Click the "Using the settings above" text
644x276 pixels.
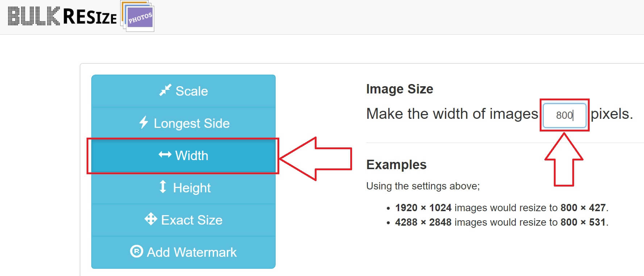click(x=423, y=186)
